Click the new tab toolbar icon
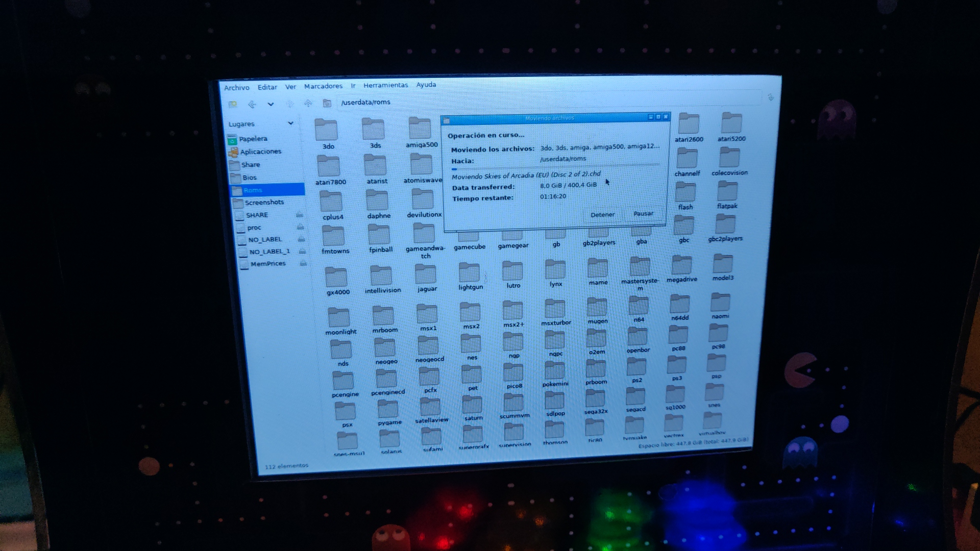Screen dimensions: 980x551 coord(233,104)
